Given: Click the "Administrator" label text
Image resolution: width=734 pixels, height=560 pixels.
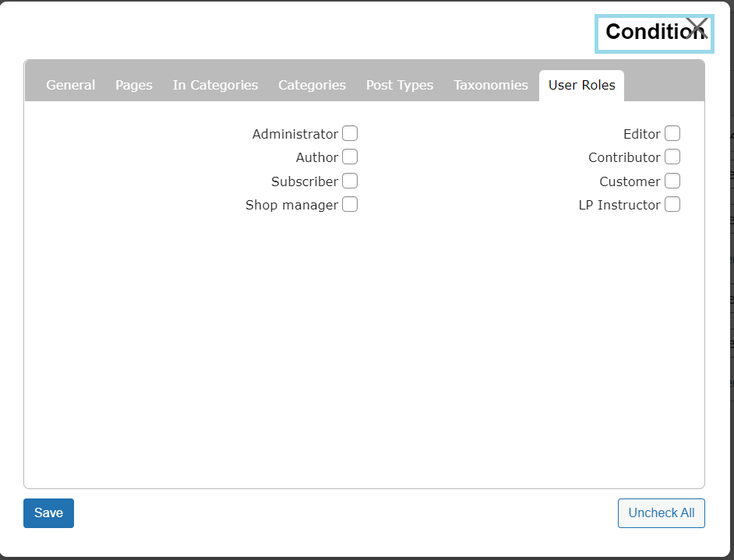Looking at the screenshot, I should pos(295,135).
